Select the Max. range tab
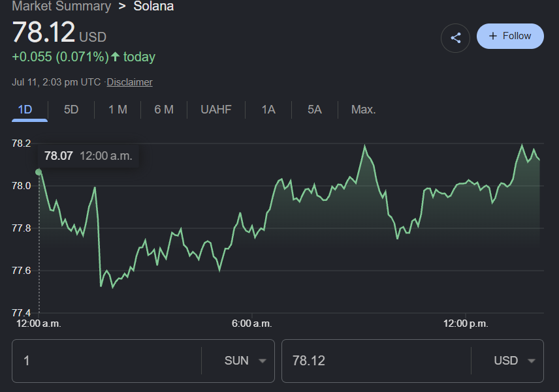The height and width of the screenshot is (392, 559). pyautogui.click(x=363, y=110)
